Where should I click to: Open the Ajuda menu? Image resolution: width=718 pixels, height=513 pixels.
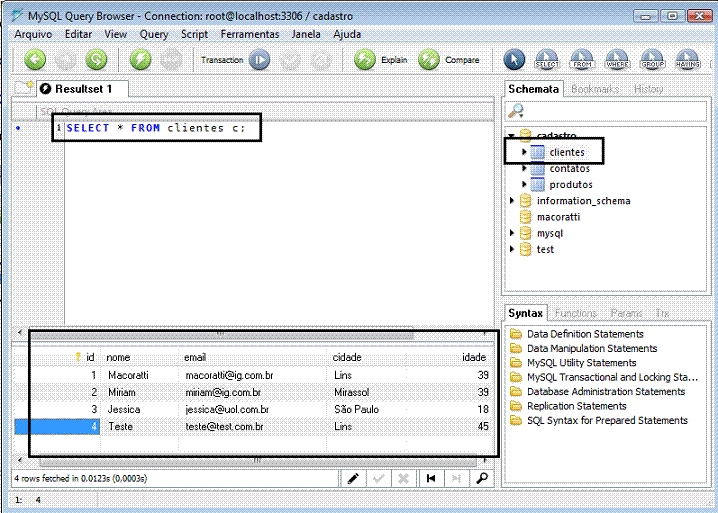347,34
